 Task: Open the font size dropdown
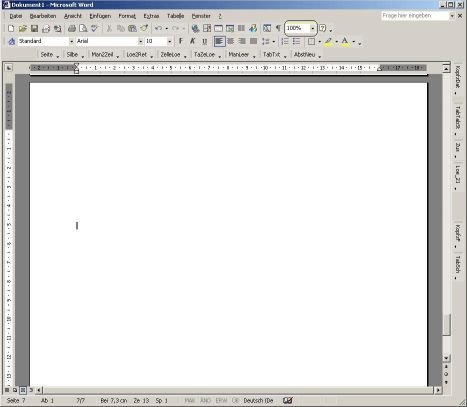pos(169,41)
